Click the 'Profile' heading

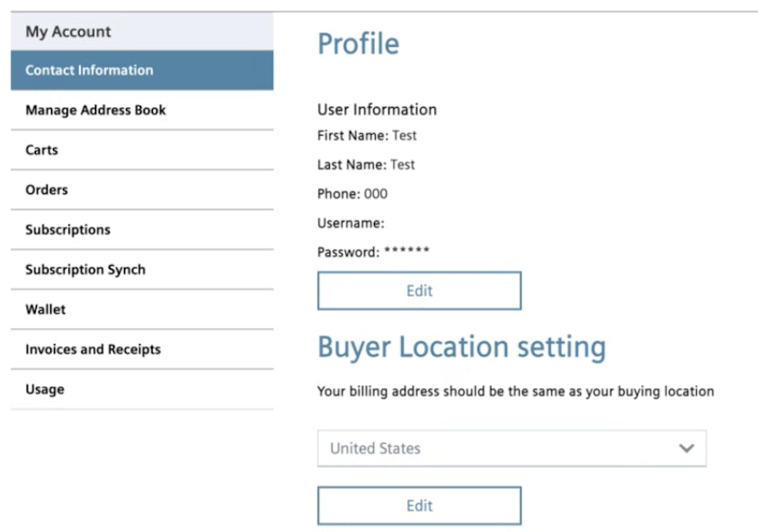358,44
